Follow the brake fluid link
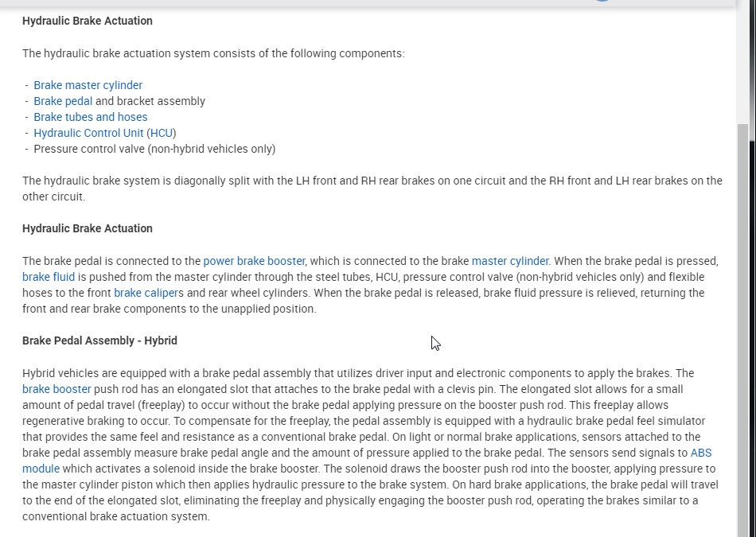This screenshot has width=756, height=537. [49, 277]
